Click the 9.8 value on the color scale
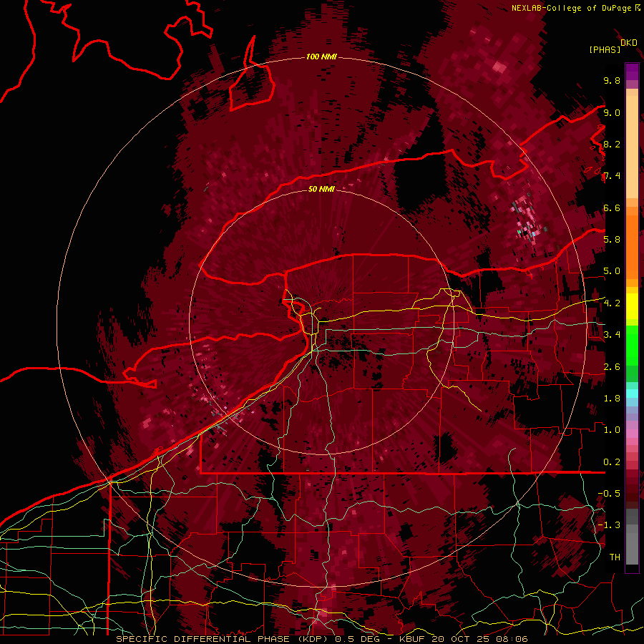Screen dimensions: 644x644 tap(612, 80)
